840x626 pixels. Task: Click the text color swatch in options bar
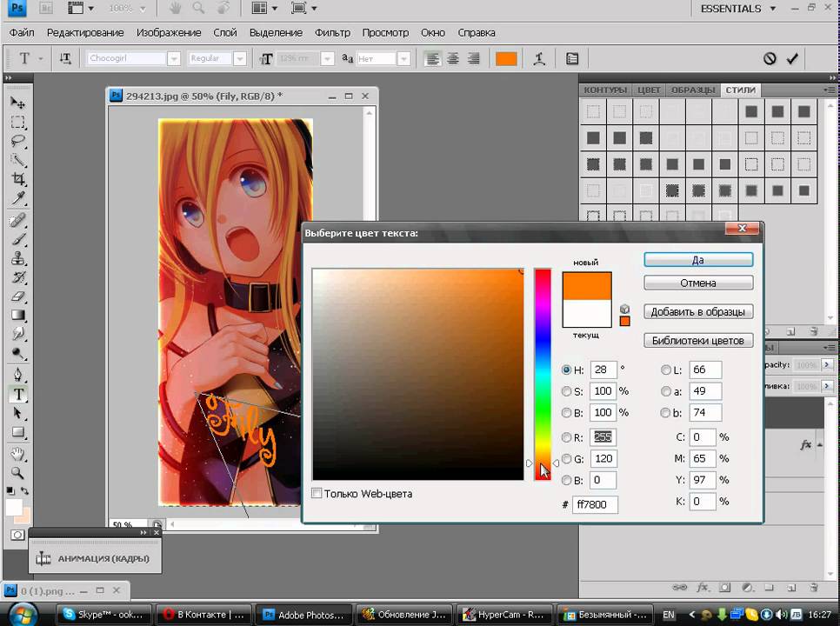tap(506, 59)
